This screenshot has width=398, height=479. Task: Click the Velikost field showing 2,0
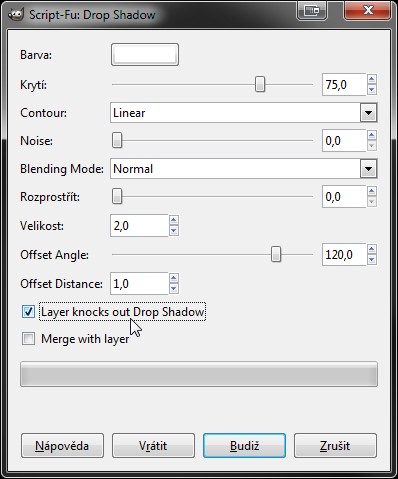tap(139, 226)
